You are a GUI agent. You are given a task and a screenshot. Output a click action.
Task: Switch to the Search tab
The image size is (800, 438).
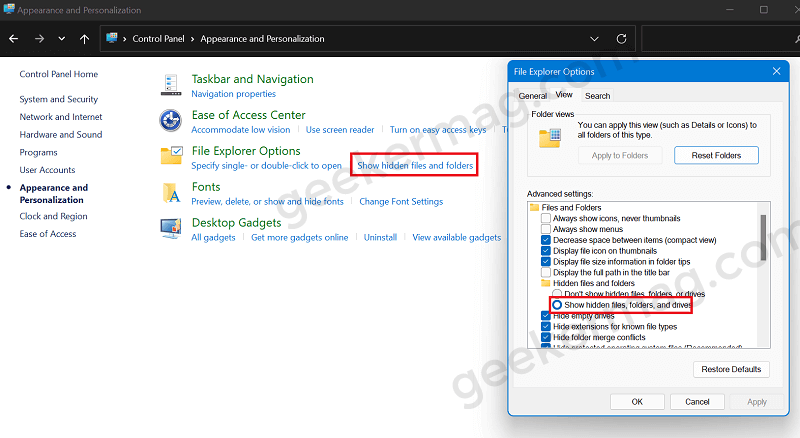point(597,96)
